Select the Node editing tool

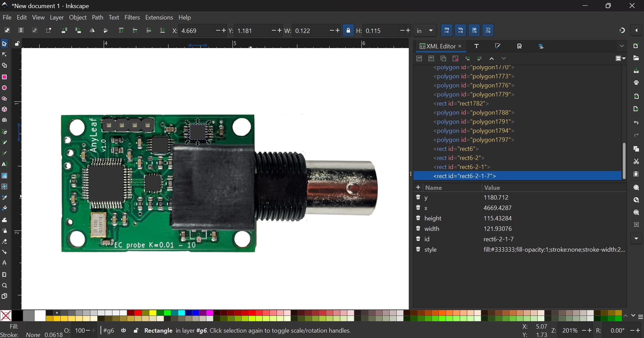click(x=5, y=54)
